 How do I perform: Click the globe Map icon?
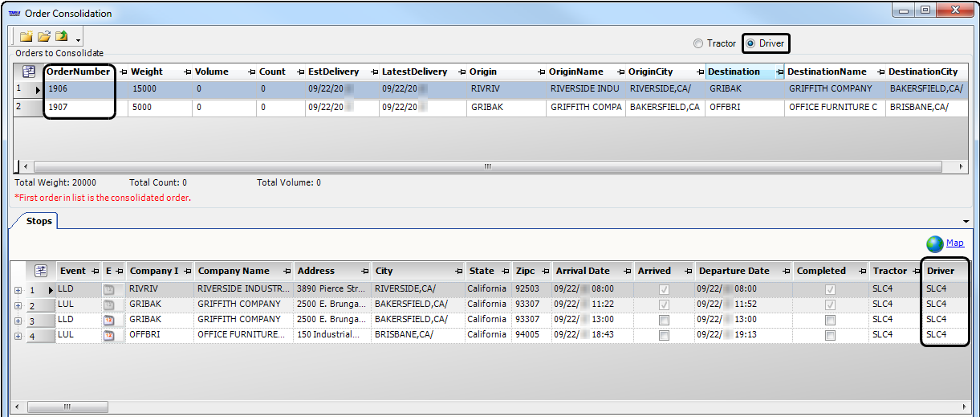click(x=934, y=244)
